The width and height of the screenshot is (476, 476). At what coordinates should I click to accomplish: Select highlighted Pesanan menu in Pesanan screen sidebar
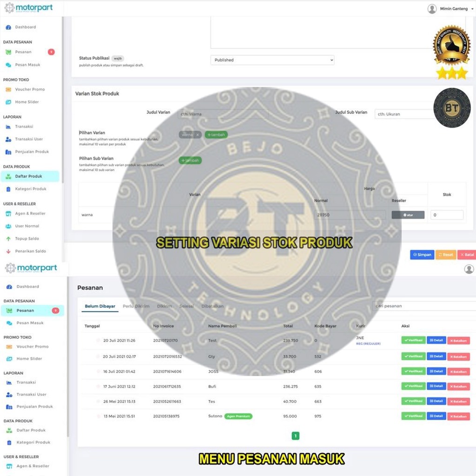[33, 311]
